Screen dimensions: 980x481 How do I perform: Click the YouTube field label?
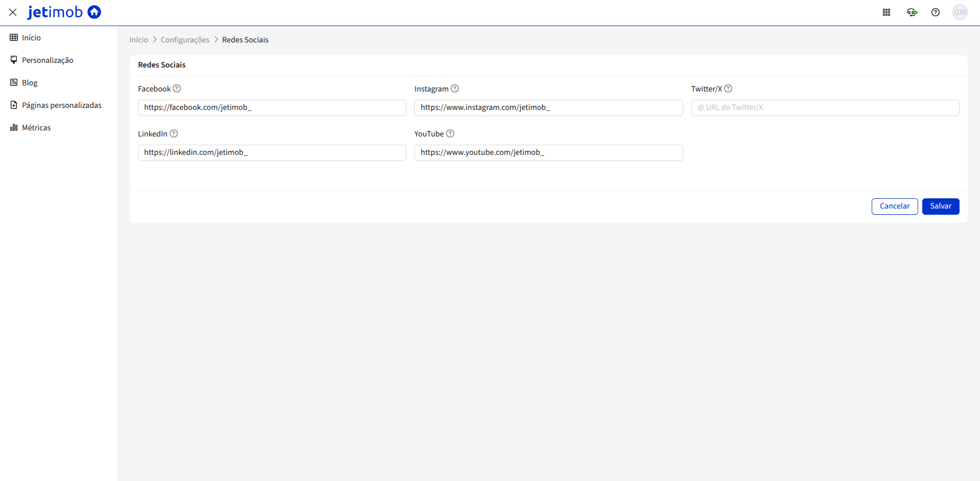coord(429,134)
